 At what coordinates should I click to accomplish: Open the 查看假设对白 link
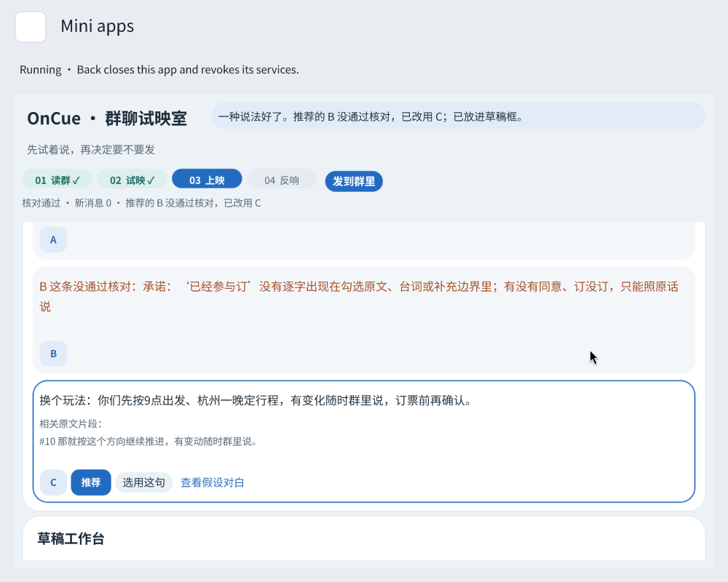[x=212, y=482]
